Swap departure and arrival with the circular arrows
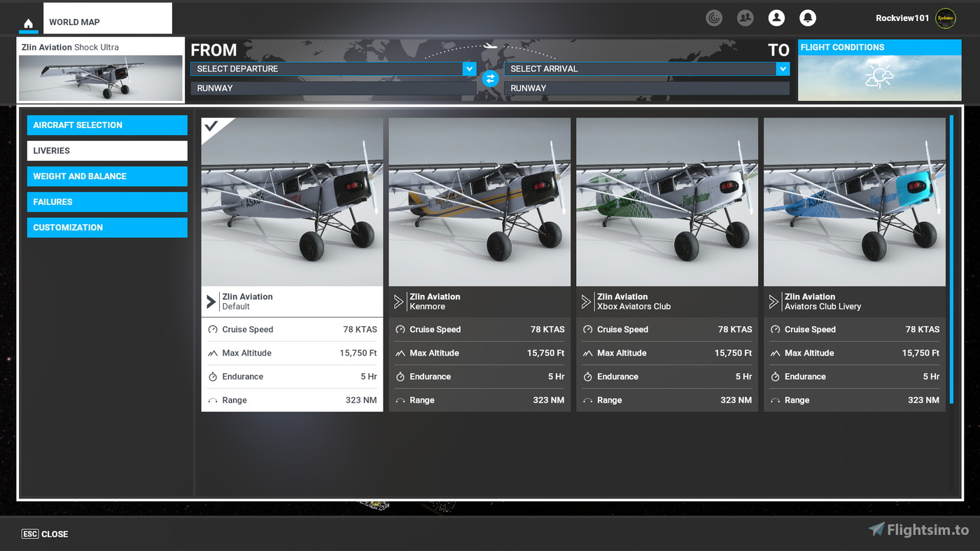The width and height of the screenshot is (980, 551). tap(490, 78)
